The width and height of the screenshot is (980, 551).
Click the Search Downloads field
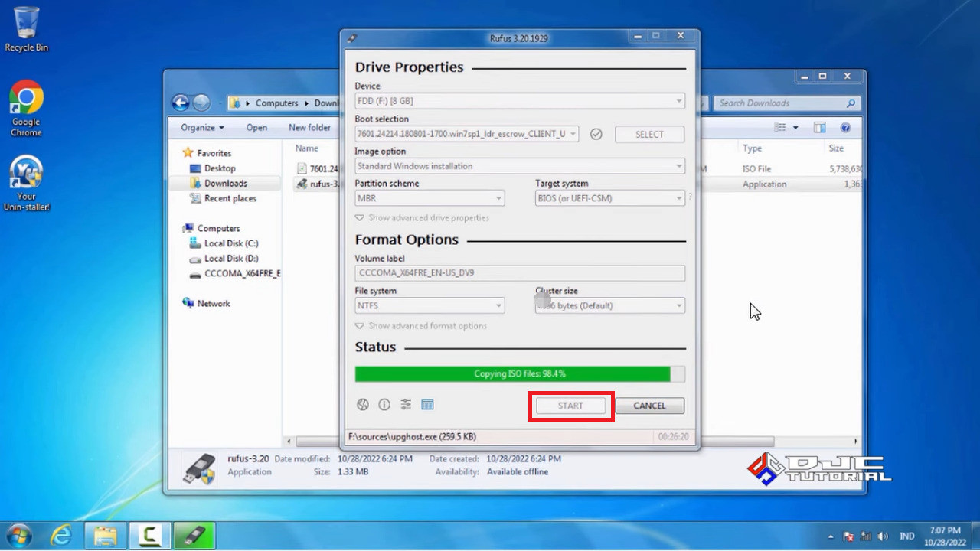coord(787,103)
